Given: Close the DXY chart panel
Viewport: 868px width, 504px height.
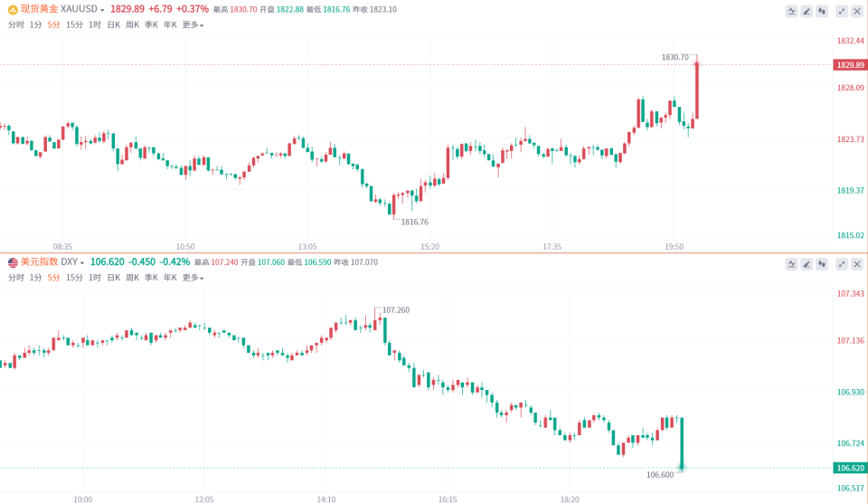Looking at the screenshot, I should [x=857, y=264].
